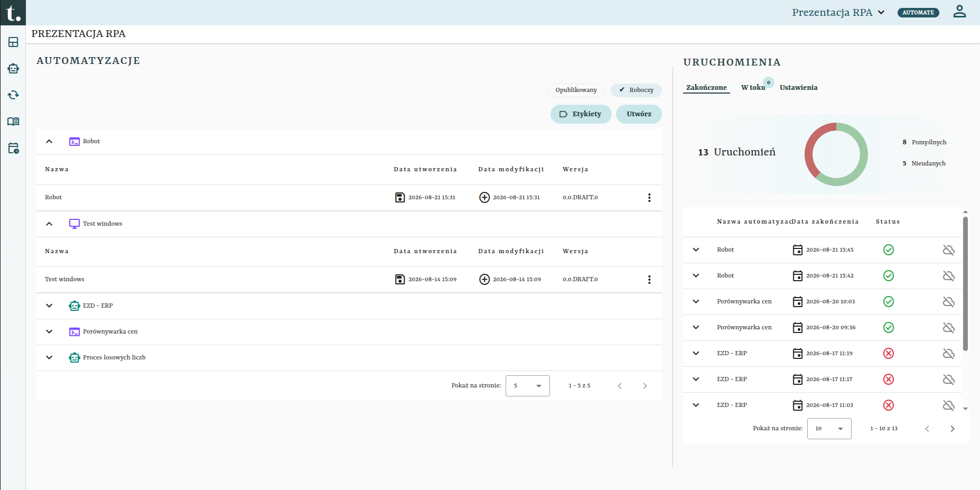Open automations rows-per-page dropdown showing 5

[527, 386]
